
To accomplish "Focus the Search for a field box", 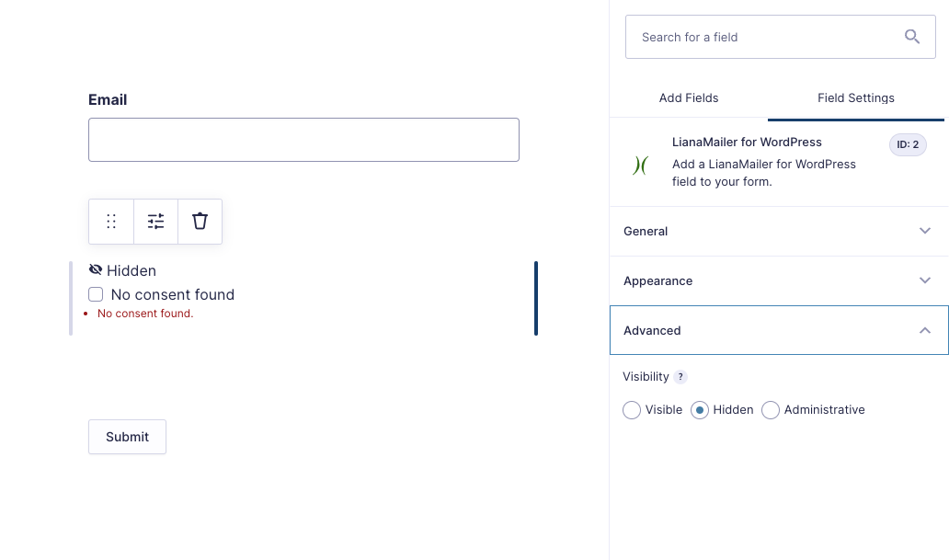I will [x=780, y=37].
